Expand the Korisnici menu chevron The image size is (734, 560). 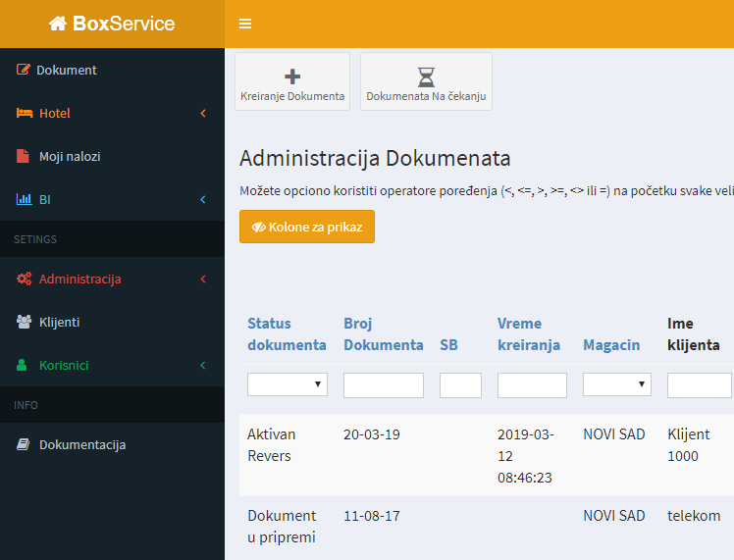(x=203, y=365)
